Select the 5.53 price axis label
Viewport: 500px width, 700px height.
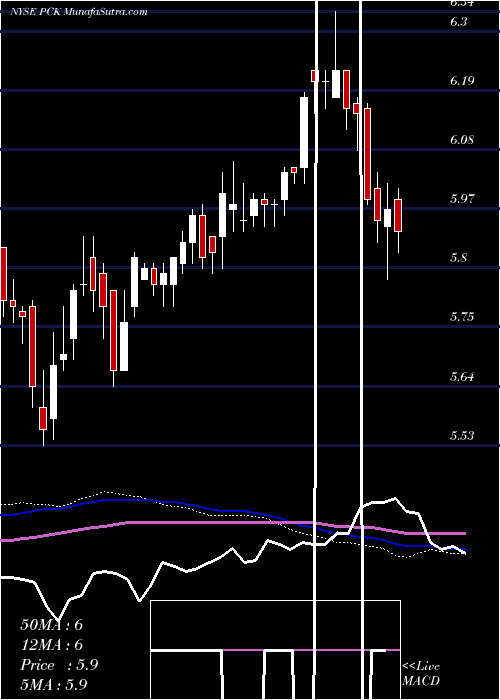pos(462,435)
